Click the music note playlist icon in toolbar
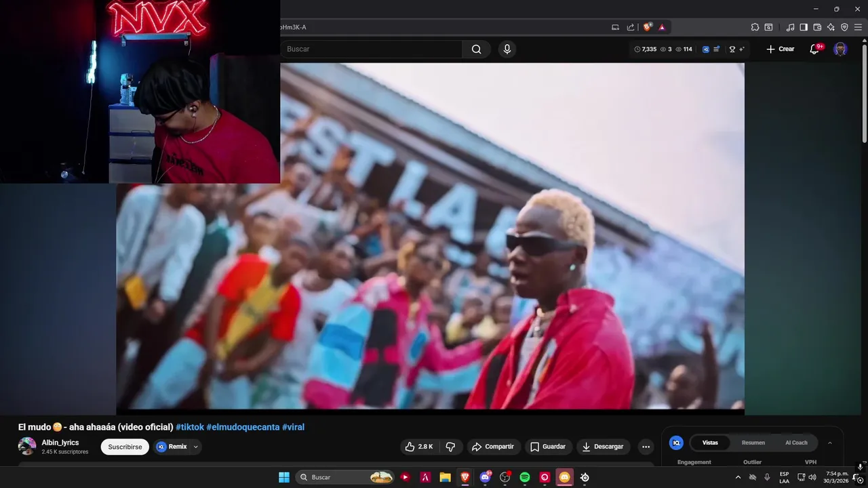868x488 pixels. pos(790,27)
